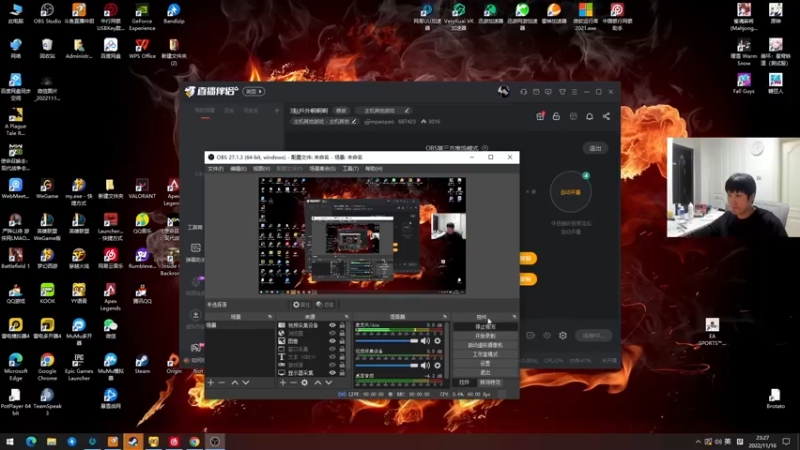
Task: Move the selected source up
Action: click(x=317, y=382)
